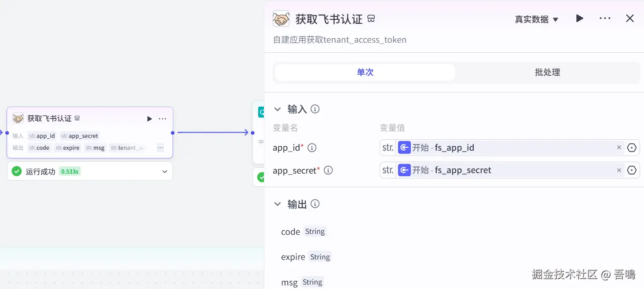Show more node outputs via ellipsis

(x=161, y=148)
